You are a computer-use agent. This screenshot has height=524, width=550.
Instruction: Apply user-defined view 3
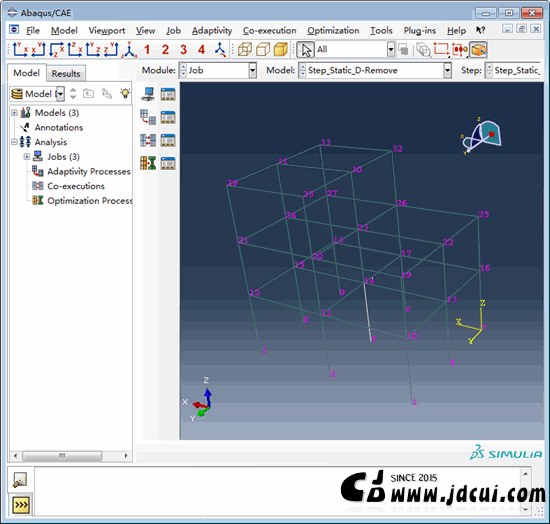(x=183, y=49)
